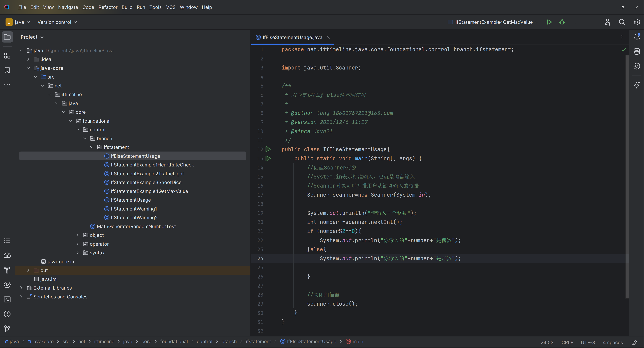Click the CRLF line separator indicator
644x348 pixels.
(x=567, y=342)
